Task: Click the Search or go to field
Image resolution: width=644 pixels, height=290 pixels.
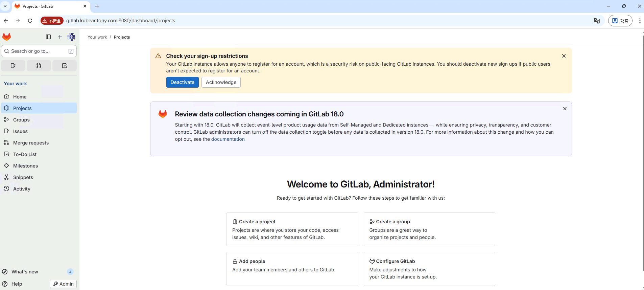Action: point(39,51)
